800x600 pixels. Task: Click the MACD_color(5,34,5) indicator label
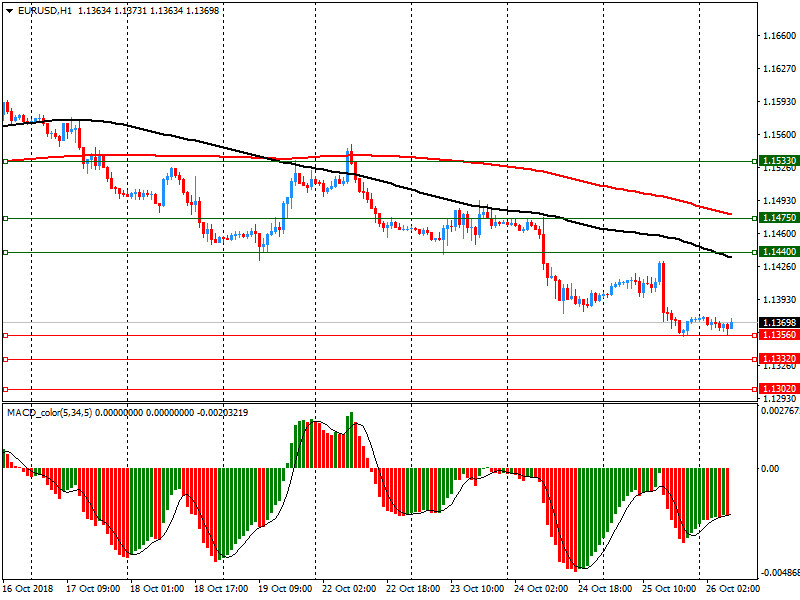[49, 412]
